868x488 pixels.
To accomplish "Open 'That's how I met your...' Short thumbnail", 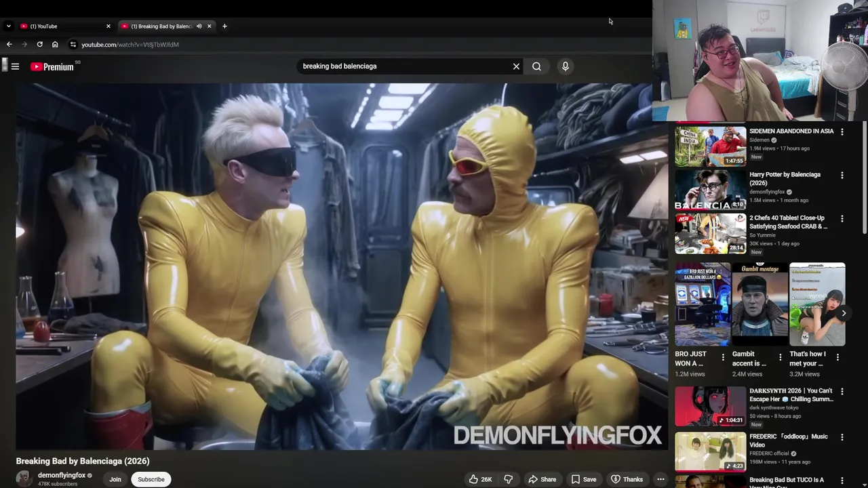I will (x=817, y=304).
